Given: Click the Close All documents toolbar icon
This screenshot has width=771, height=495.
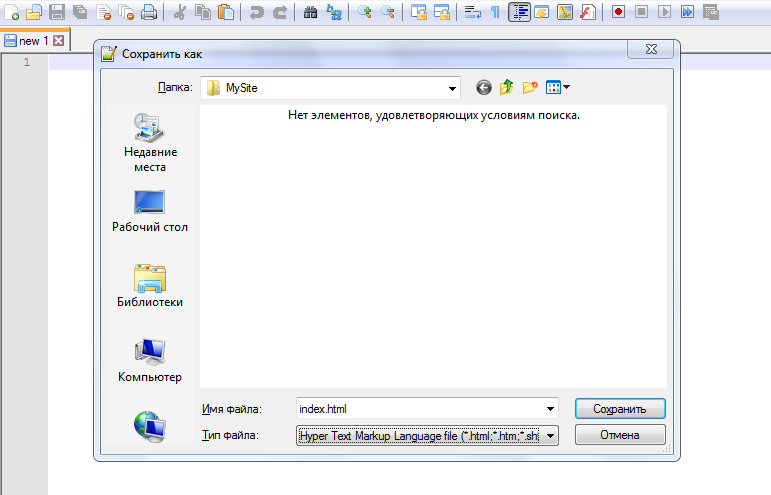Looking at the screenshot, I should tap(126, 11).
